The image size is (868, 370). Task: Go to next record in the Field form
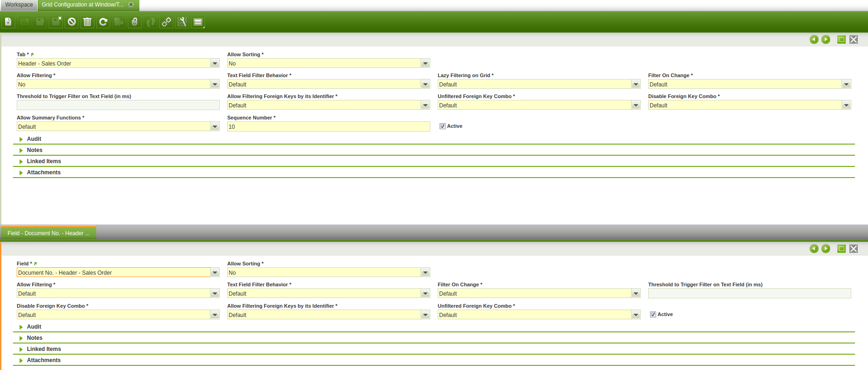(x=826, y=249)
